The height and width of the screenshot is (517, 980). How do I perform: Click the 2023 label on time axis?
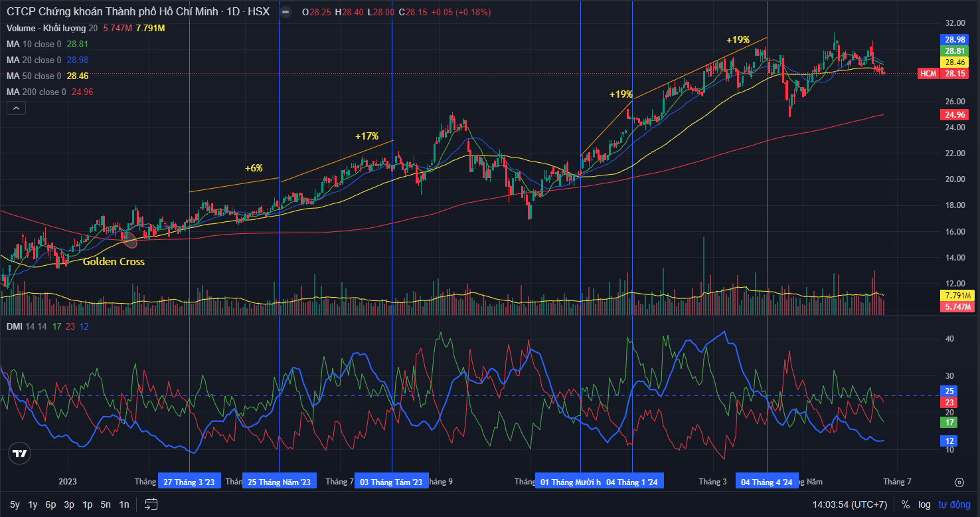tap(68, 482)
